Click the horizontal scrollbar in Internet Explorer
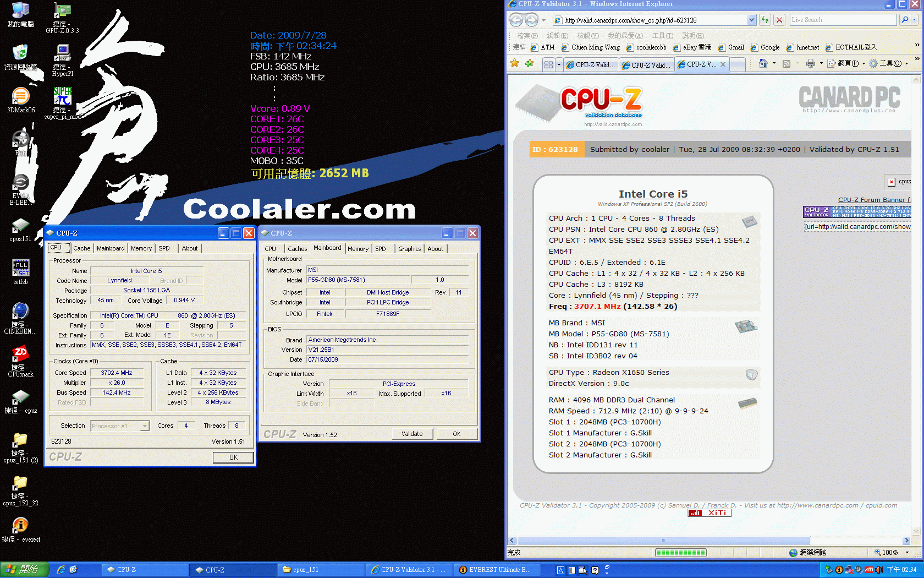 click(710, 540)
